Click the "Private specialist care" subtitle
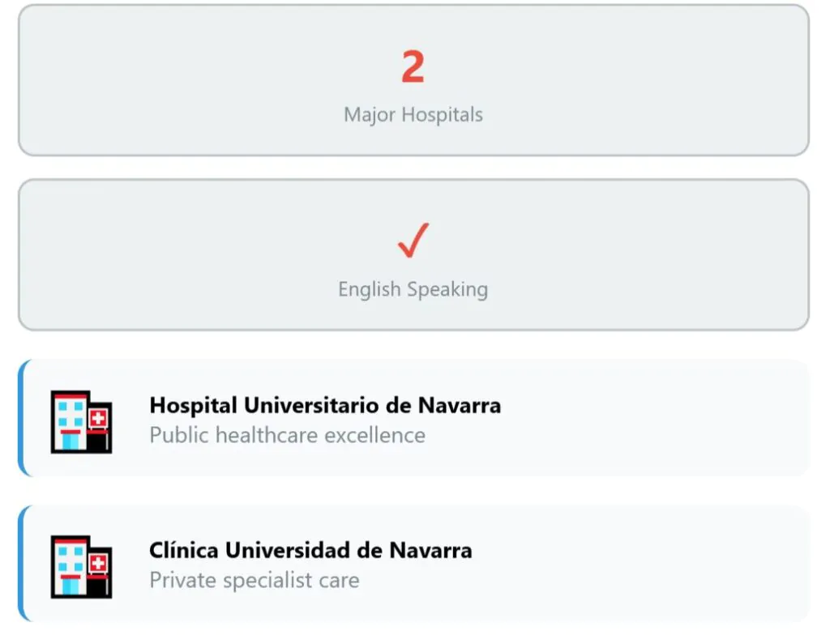Viewport: 830px width, 644px height. (254, 580)
